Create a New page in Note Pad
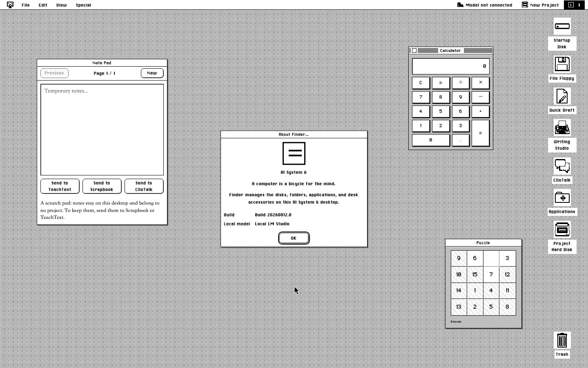This screenshot has height=368, width=588. point(152,73)
